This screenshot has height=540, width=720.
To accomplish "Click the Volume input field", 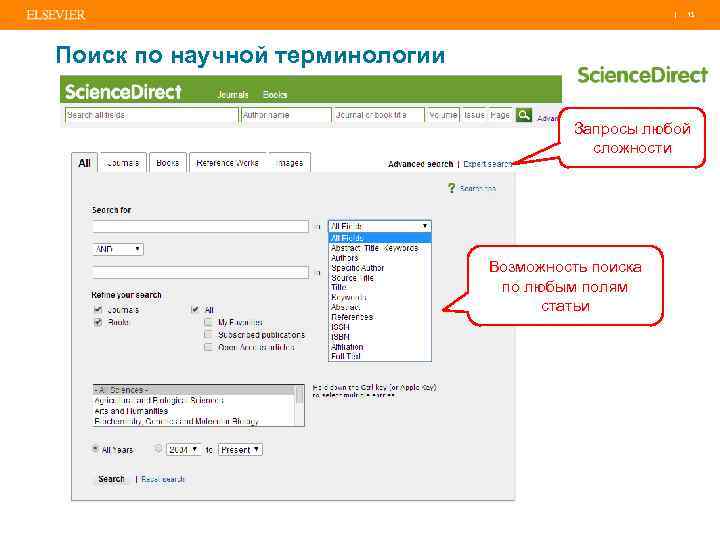I will coord(443,115).
